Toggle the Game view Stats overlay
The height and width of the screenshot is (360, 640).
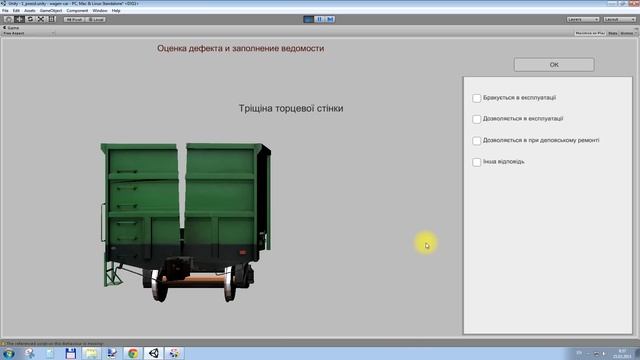point(613,33)
